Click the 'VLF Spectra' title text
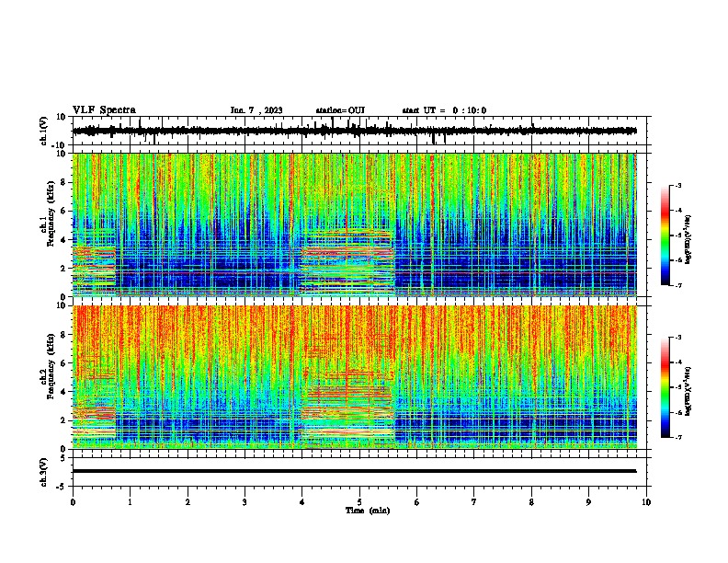 pyautogui.click(x=104, y=110)
